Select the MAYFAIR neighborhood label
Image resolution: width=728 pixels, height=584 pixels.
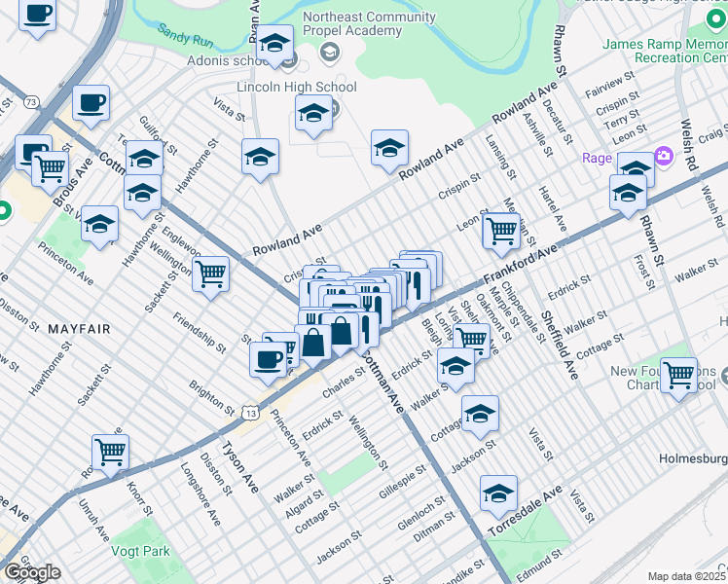pos(80,329)
